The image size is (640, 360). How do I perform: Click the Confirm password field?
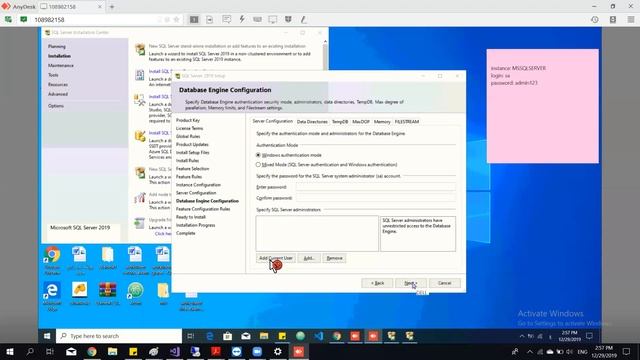click(x=376, y=198)
